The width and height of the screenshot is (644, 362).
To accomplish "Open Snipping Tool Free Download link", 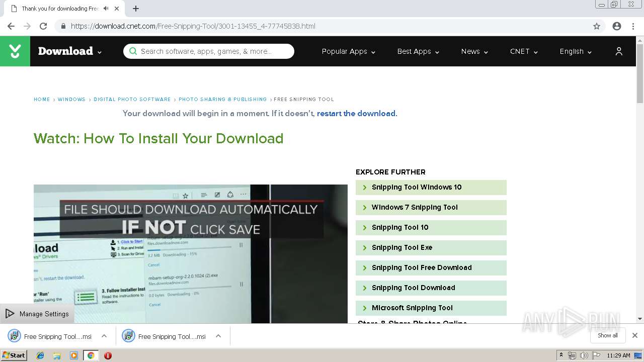I will 431,267.
